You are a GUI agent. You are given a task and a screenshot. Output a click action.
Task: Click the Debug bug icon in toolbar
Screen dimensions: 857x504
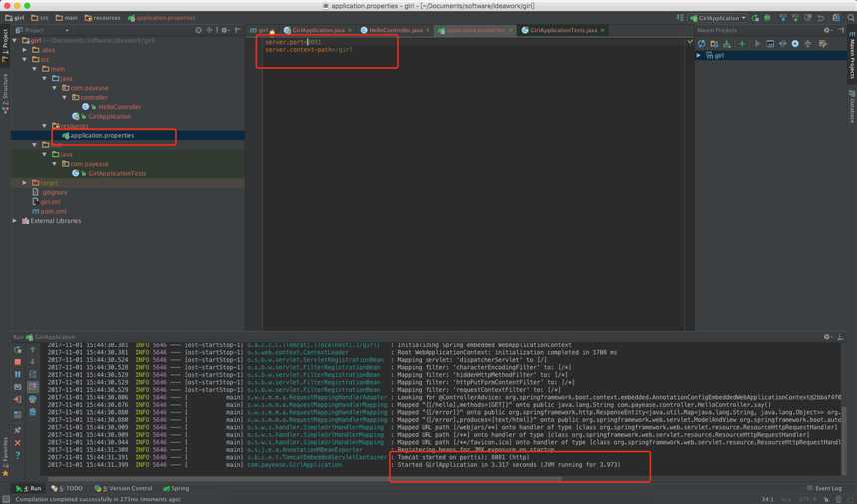click(767, 18)
